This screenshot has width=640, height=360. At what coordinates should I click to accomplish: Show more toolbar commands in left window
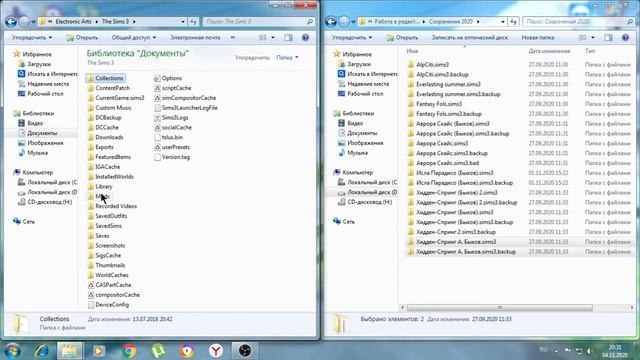[233, 38]
